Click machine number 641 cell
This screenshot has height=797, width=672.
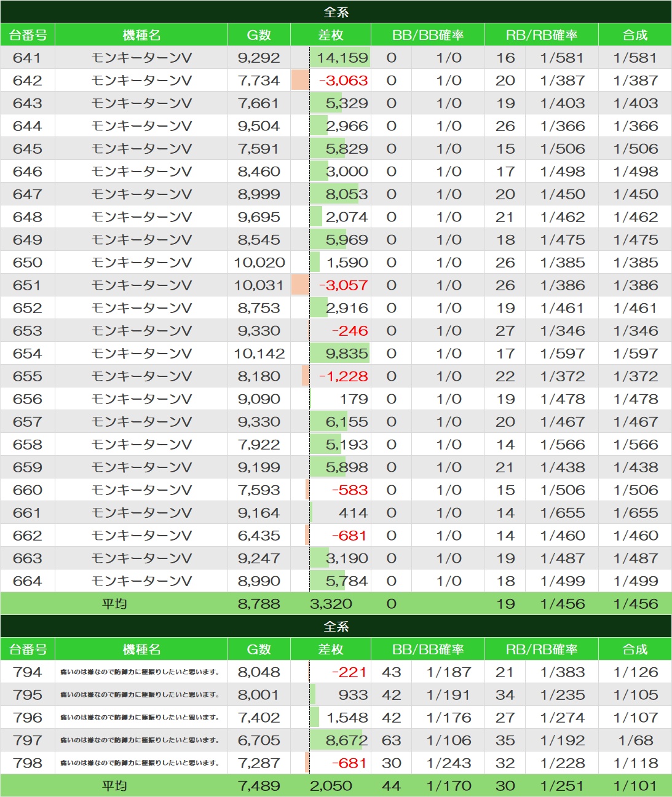pyautogui.click(x=28, y=58)
